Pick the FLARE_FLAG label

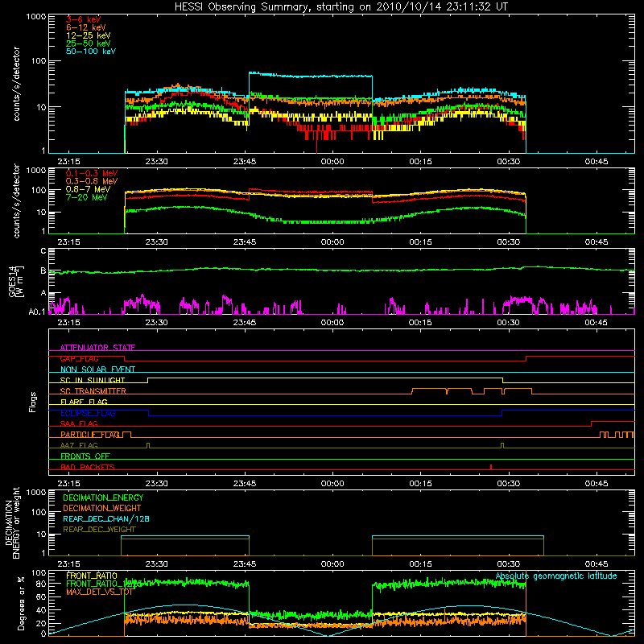pos(84,402)
